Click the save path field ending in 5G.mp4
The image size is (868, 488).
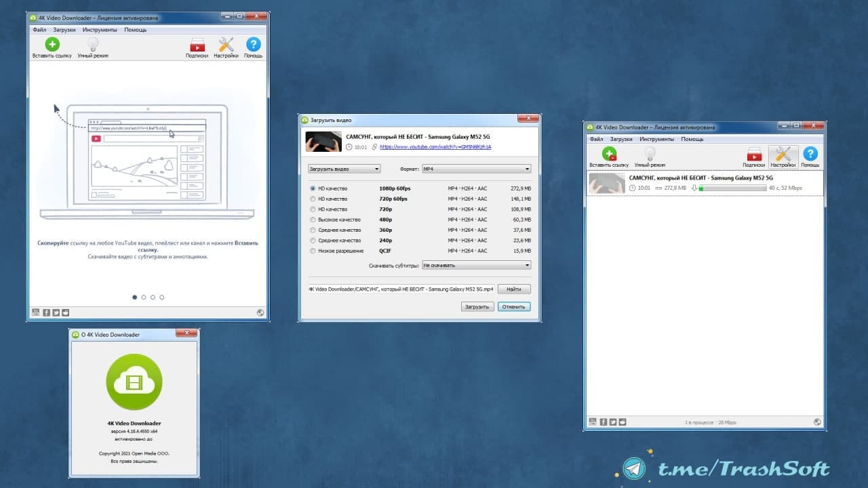click(x=401, y=289)
